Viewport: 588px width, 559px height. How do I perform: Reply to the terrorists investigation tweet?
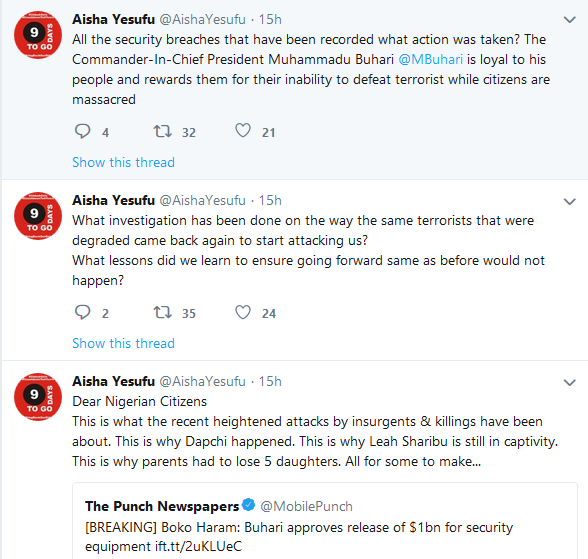click(82, 312)
